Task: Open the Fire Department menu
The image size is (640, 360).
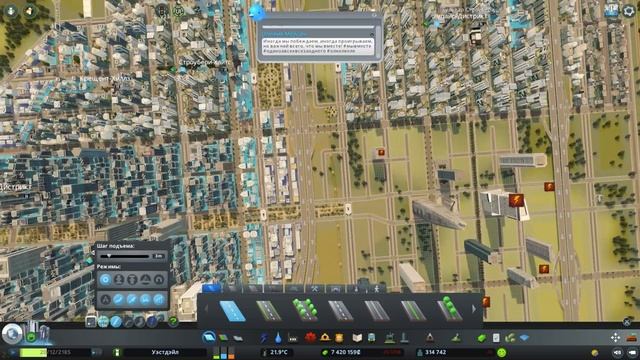Action: tap(325, 338)
